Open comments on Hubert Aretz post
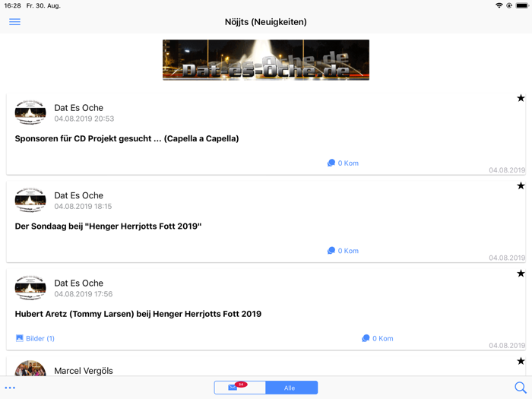 (x=377, y=338)
